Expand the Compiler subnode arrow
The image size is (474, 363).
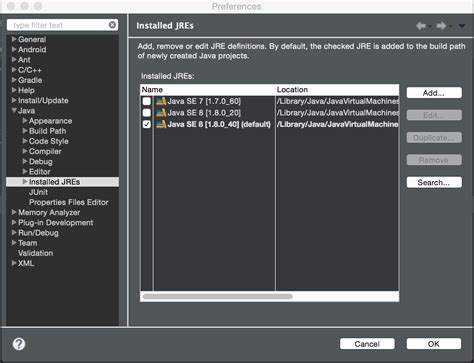[25, 151]
